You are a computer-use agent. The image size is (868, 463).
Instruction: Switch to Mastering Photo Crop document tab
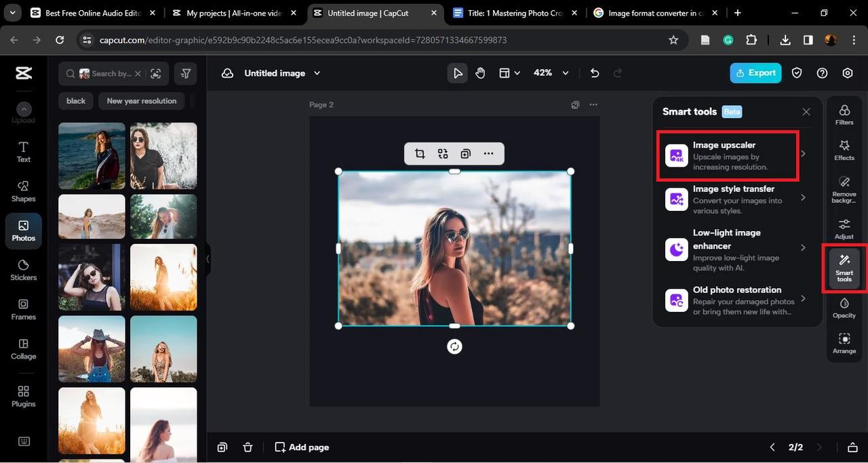tap(515, 13)
